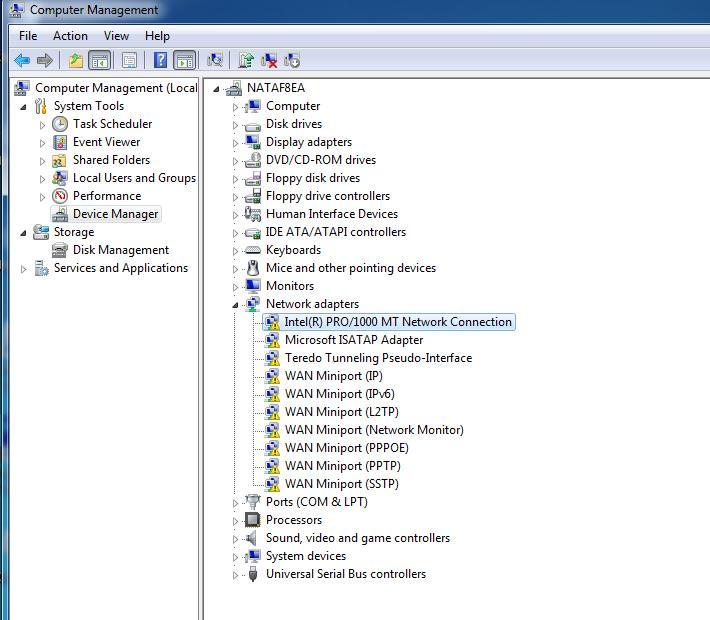The image size is (710, 620).
Task: Expand the Ports (COM & LPT) node
Action: click(235, 503)
